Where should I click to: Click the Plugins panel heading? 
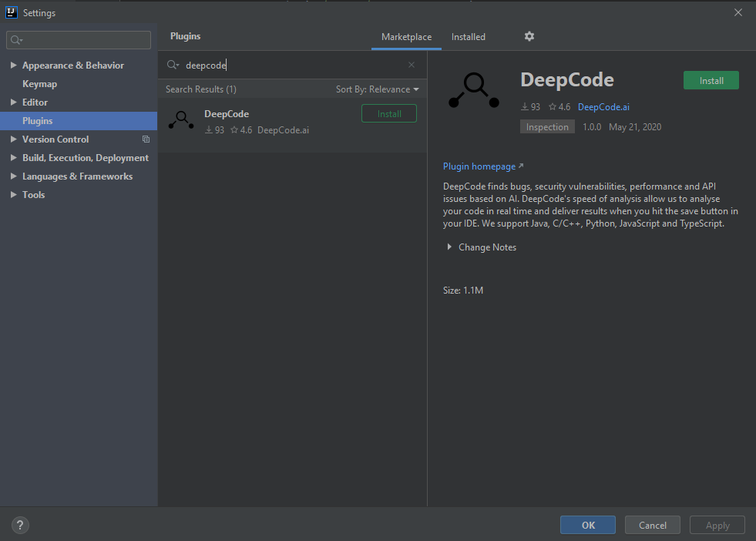[185, 36]
